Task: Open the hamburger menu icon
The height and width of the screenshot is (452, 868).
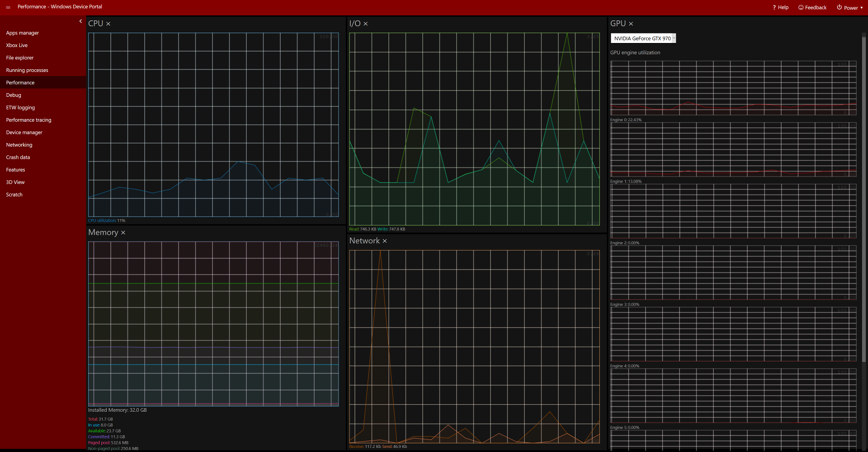Action: pos(8,7)
